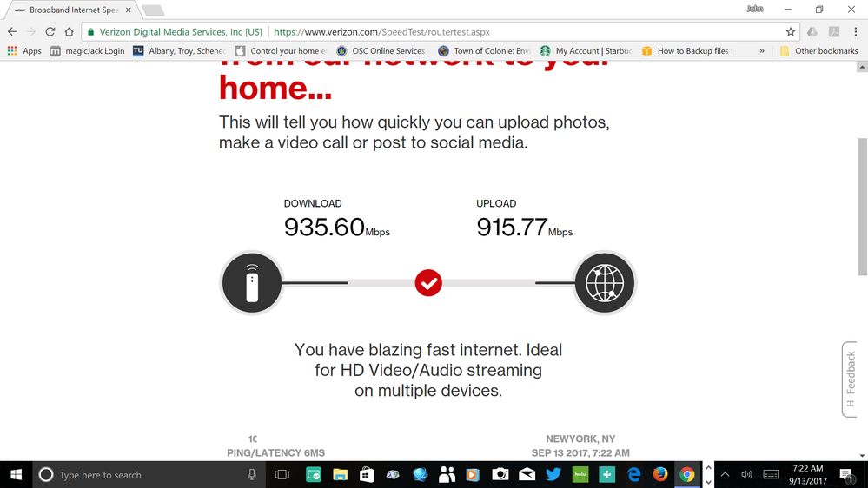Reload the Verizon speed test page
868x488 pixels.
(50, 32)
